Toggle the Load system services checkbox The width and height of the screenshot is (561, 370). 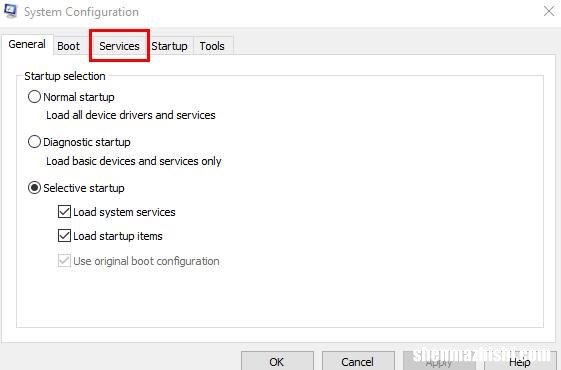tap(64, 211)
